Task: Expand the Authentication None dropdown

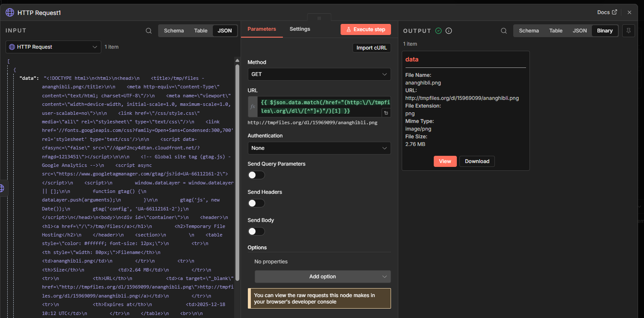Action: tap(319, 148)
